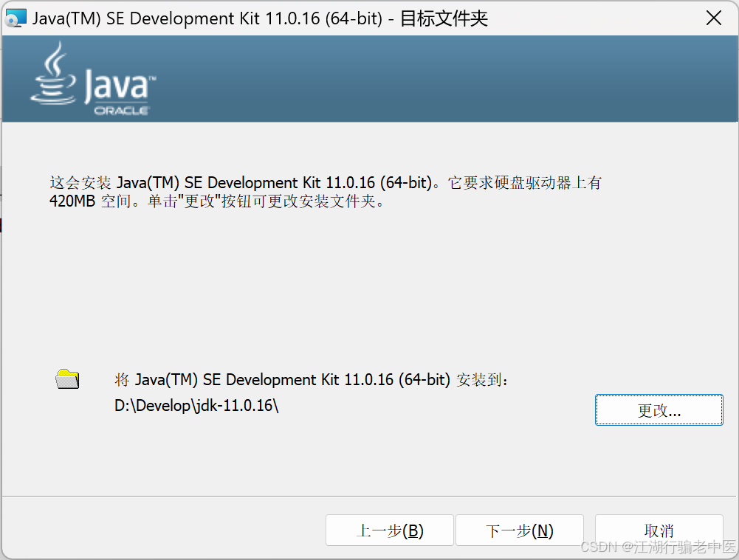Cancel the installation with 取消
Viewport: 739px width, 560px height.
[658, 530]
